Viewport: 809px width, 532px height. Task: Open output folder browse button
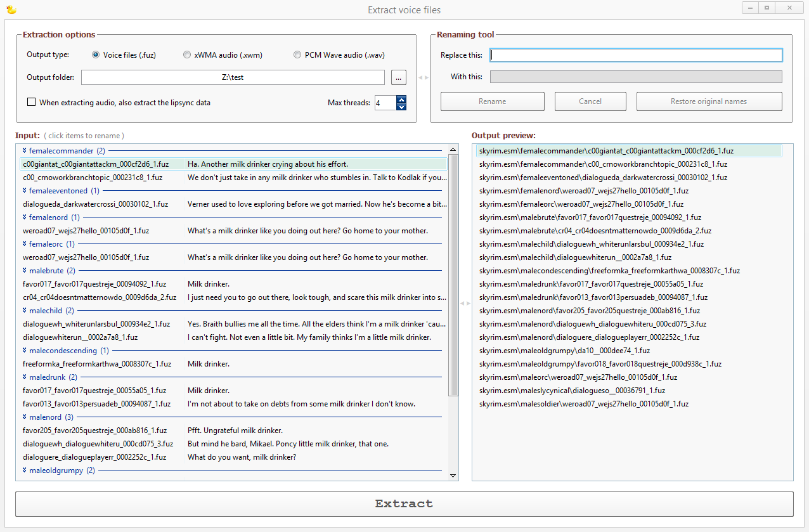pos(398,77)
